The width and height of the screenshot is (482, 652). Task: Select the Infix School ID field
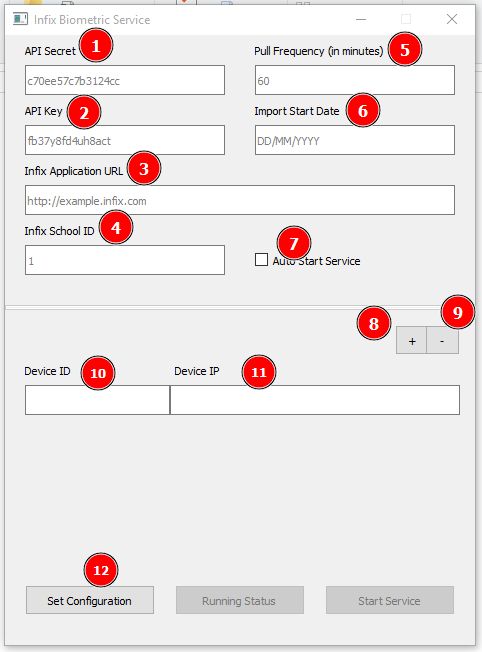pos(125,260)
